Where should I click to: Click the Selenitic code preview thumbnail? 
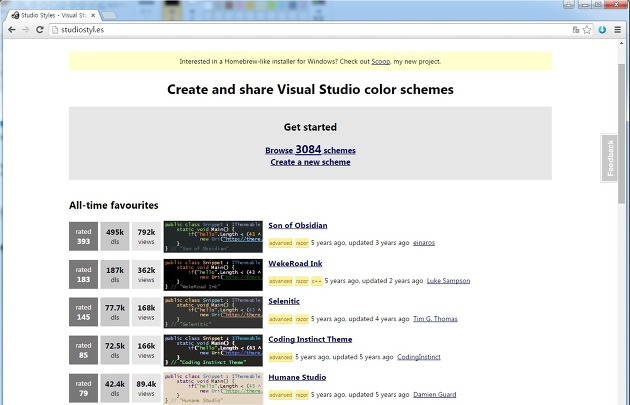213,312
